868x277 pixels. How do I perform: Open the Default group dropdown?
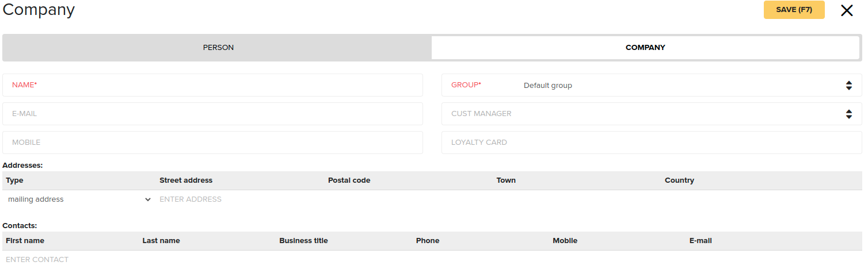pyautogui.click(x=652, y=85)
